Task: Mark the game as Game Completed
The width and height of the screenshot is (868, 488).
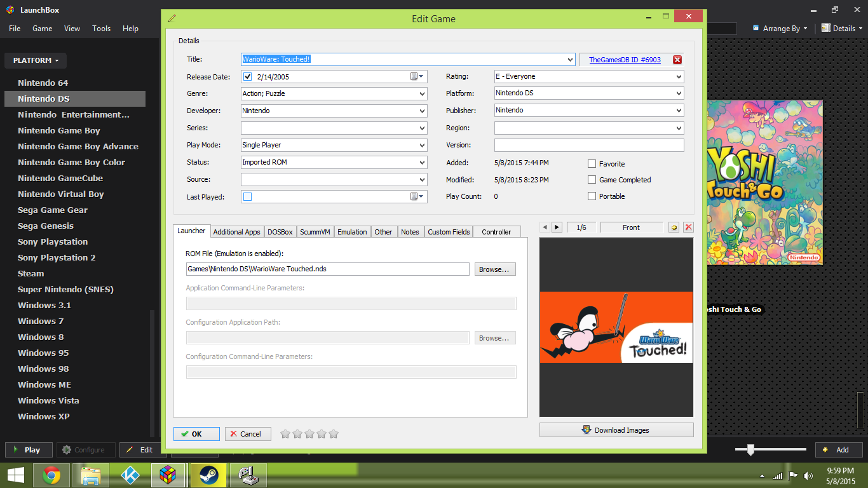Action: [592, 180]
